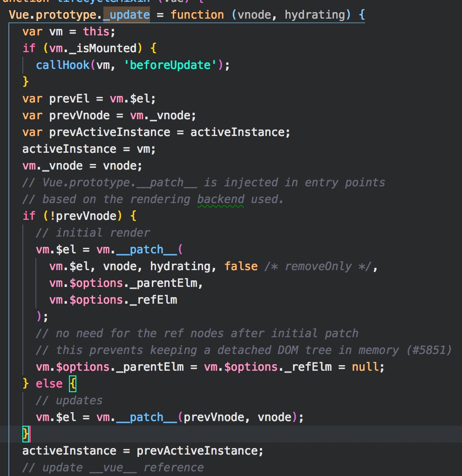This screenshot has width=462, height=476.
Task: Click the highlighted opening brace after else
Action: pos(73,384)
